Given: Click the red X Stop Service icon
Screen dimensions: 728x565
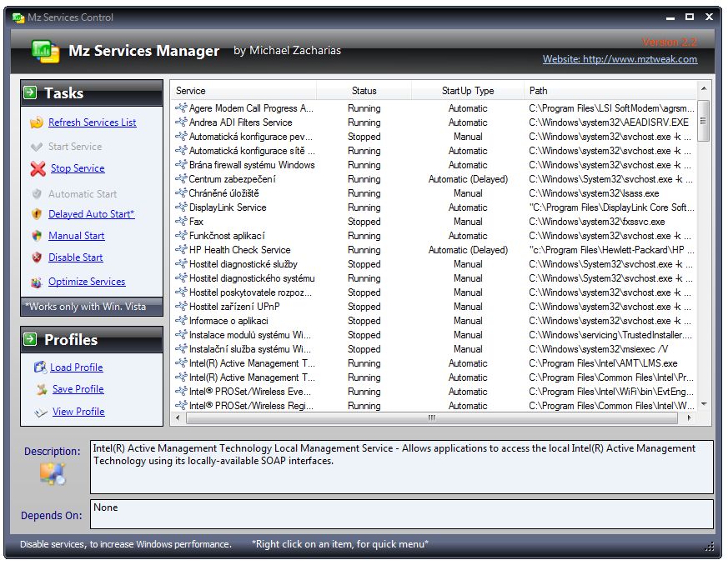Looking at the screenshot, I should point(38,168).
